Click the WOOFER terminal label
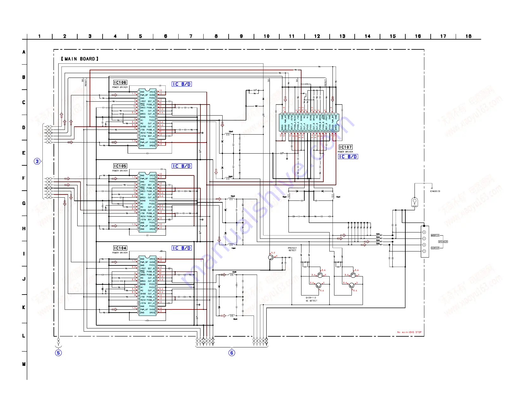This screenshot has height=400, width=532. point(435,236)
